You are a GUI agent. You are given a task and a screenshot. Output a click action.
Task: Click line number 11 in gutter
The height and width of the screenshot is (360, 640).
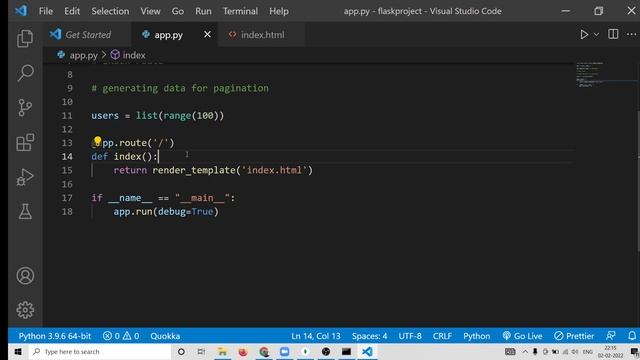click(67, 116)
